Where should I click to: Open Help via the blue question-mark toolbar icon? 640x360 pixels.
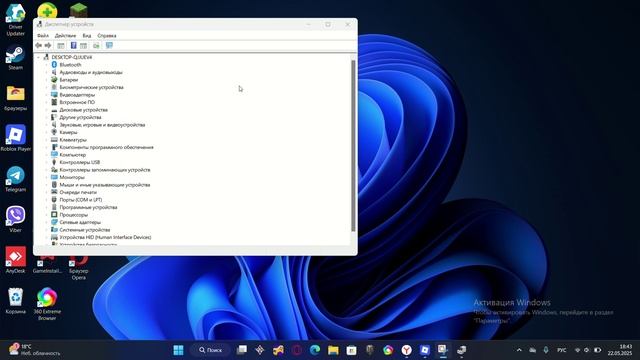(73, 45)
